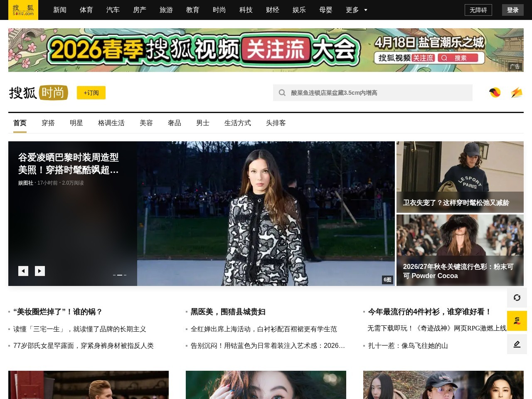Show previous carousel slide
This screenshot has width=532, height=399.
(23, 271)
